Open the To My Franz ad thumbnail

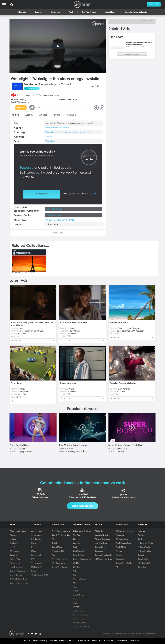(33, 363)
